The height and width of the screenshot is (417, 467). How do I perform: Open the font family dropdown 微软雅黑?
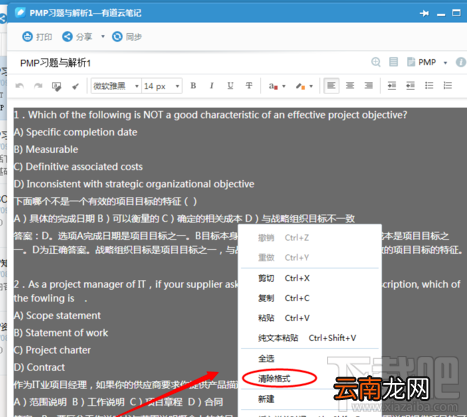(x=116, y=86)
